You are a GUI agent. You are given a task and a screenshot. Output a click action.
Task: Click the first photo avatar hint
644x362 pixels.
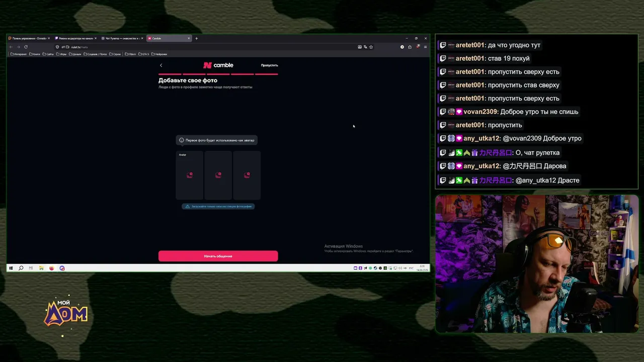[217, 140]
